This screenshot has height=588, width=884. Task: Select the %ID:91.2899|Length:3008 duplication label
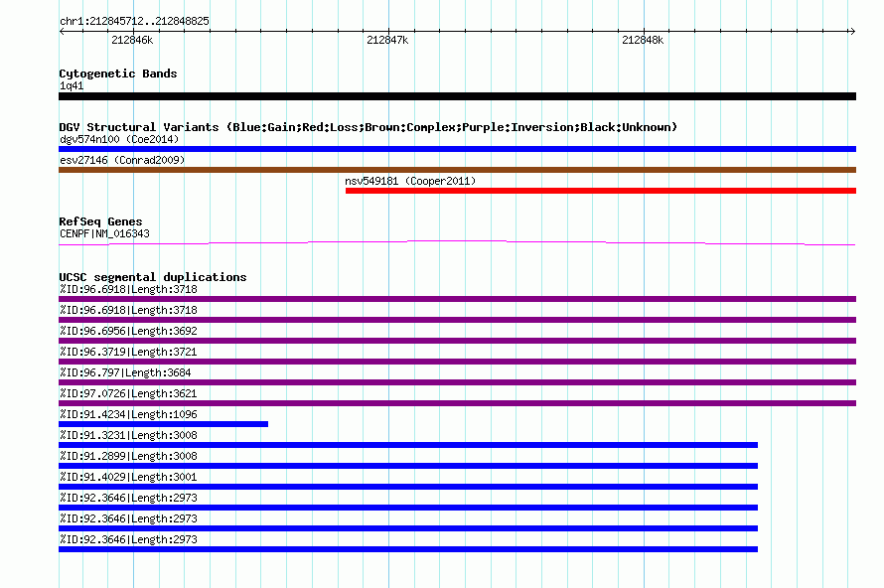(128, 456)
